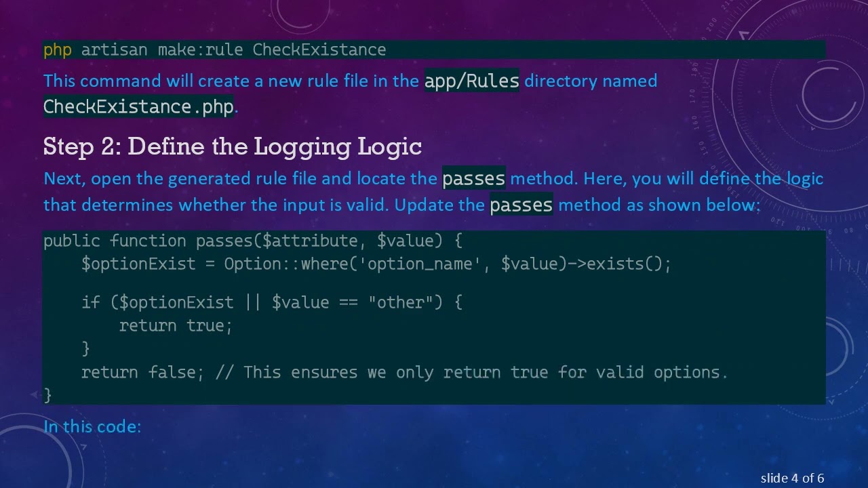Click 'This command will create a new rule file' sentence

(x=350, y=93)
